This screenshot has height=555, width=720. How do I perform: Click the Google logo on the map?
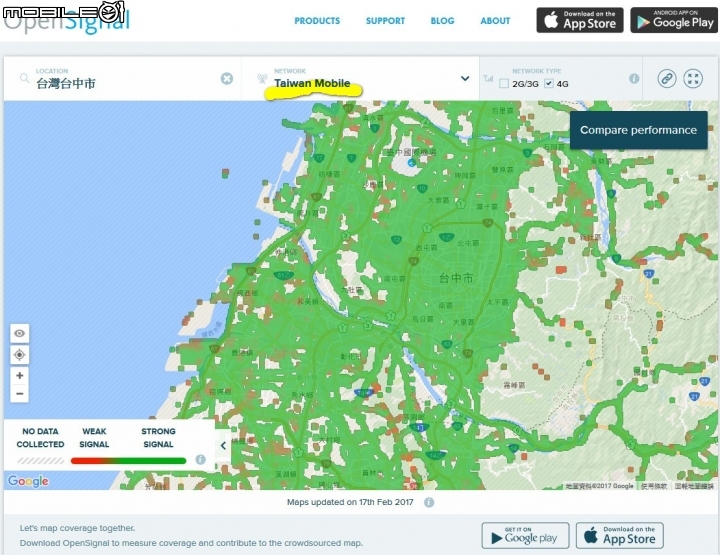tap(28, 481)
